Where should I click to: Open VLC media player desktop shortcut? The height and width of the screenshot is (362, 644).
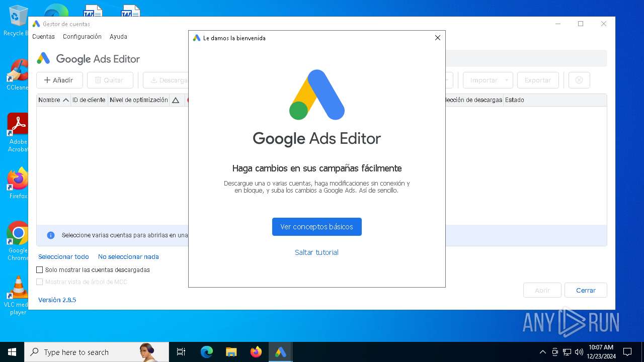tap(17, 296)
